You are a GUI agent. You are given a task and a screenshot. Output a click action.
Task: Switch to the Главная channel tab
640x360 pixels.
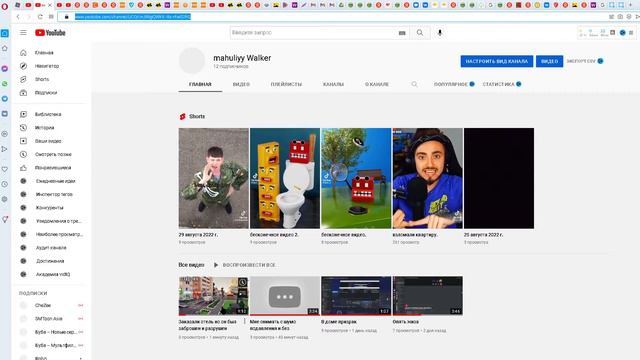coord(200,84)
